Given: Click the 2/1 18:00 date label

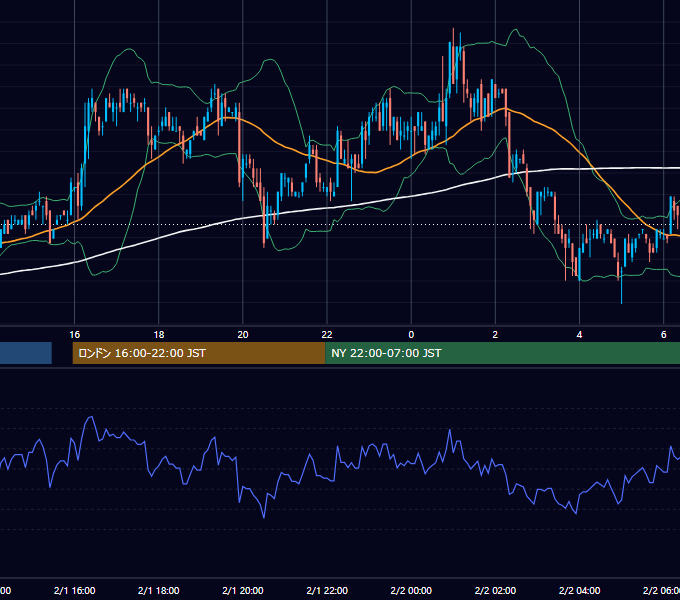Looking at the screenshot, I should tap(159, 591).
